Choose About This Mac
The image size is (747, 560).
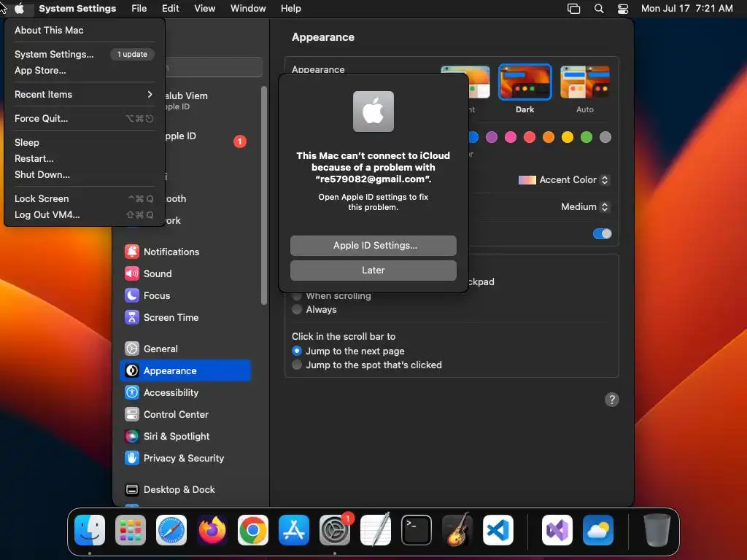84,31
